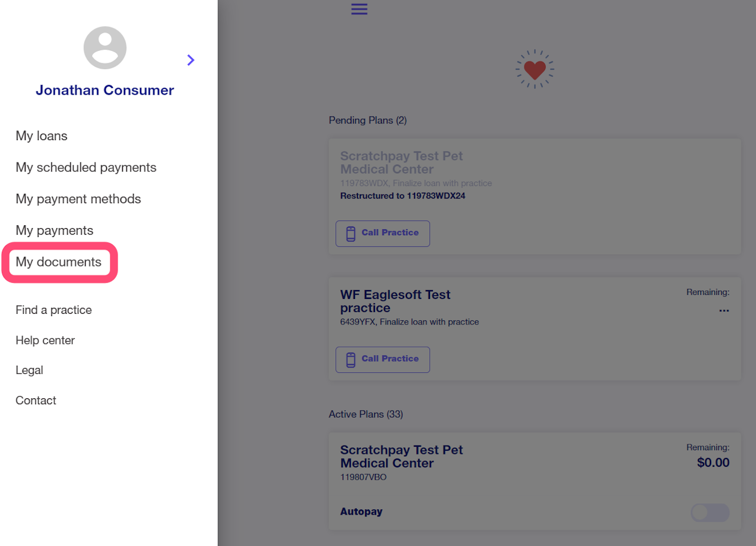Click the hamburger menu icon

[x=359, y=9]
